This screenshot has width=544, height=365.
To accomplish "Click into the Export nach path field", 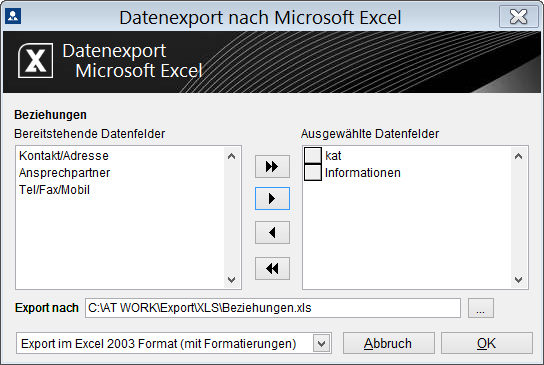I will (273, 308).
